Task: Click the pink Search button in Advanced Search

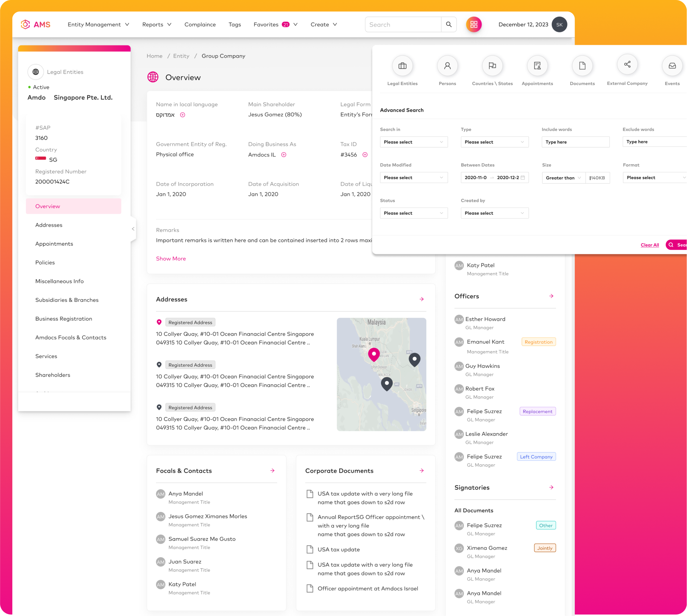Action: pos(676,245)
